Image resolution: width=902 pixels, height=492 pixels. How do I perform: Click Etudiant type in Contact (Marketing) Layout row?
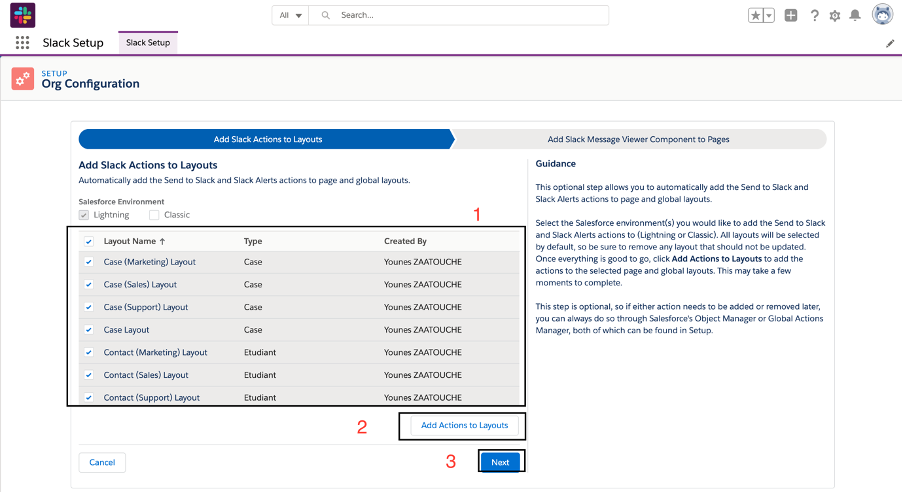260,352
